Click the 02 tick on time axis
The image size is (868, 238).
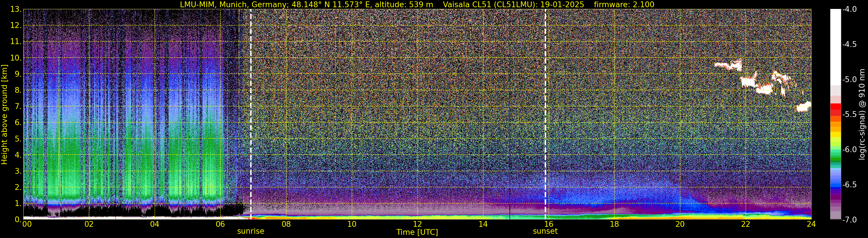pos(89,224)
